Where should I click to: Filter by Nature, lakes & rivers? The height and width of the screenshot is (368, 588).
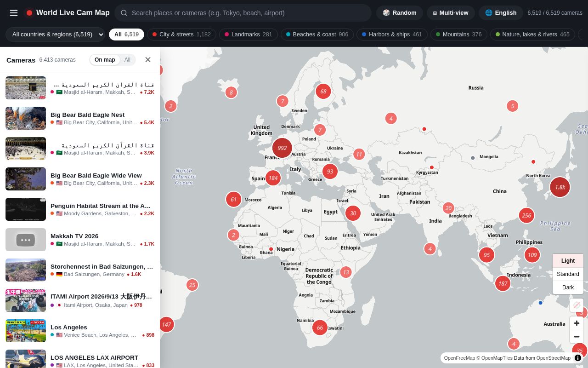(x=532, y=34)
